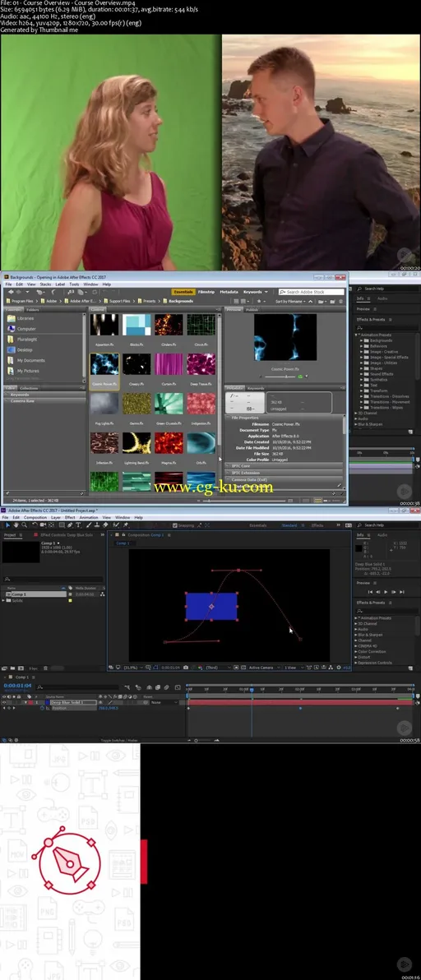Take snapshot with viewer camera icon
421x980 pixels.
tap(186, 668)
